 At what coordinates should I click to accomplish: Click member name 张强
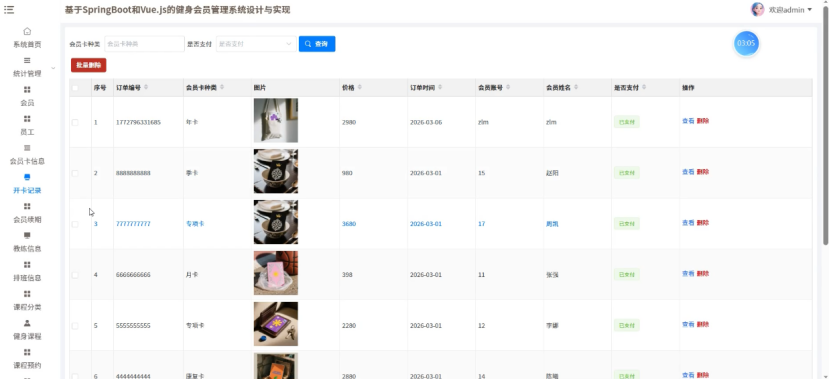tap(552, 275)
